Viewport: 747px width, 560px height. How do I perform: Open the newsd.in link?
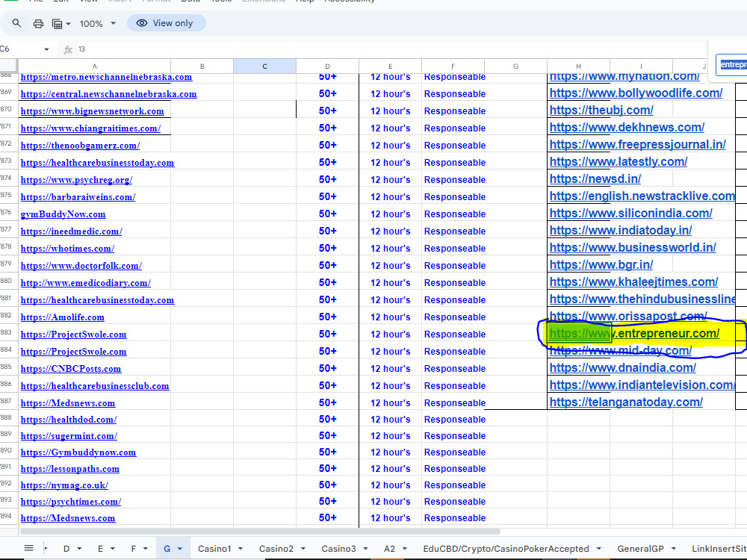coord(595,178)
